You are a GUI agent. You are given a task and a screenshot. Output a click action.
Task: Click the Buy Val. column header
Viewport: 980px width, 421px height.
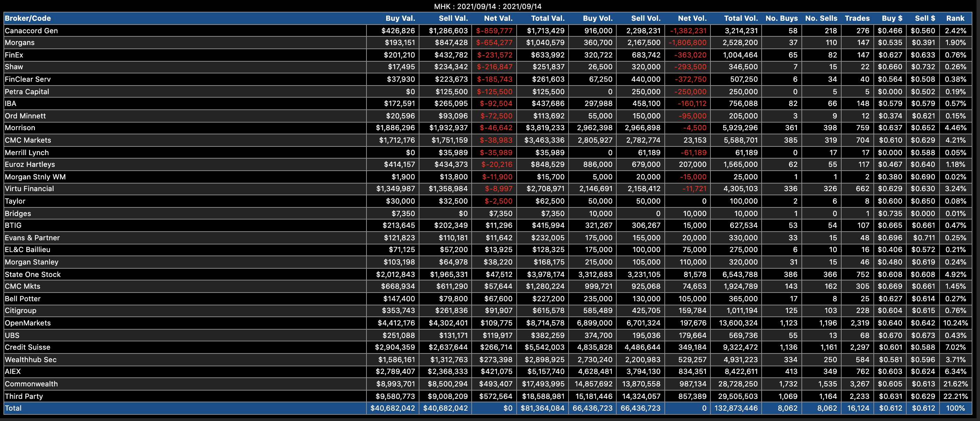[x=400, y=18]
